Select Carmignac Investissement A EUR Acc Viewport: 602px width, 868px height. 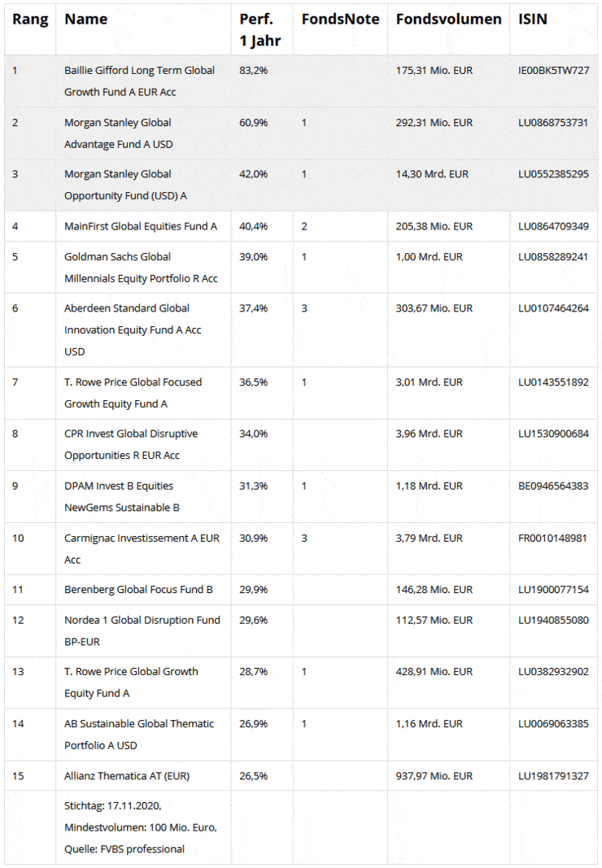[x=142, y=548]
